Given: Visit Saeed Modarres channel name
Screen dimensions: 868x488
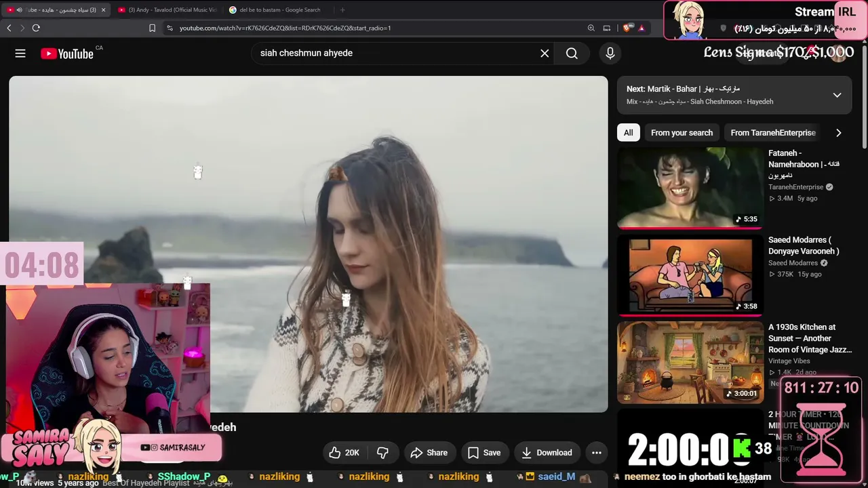Looking at the screenshot, I should click(793, 263).
